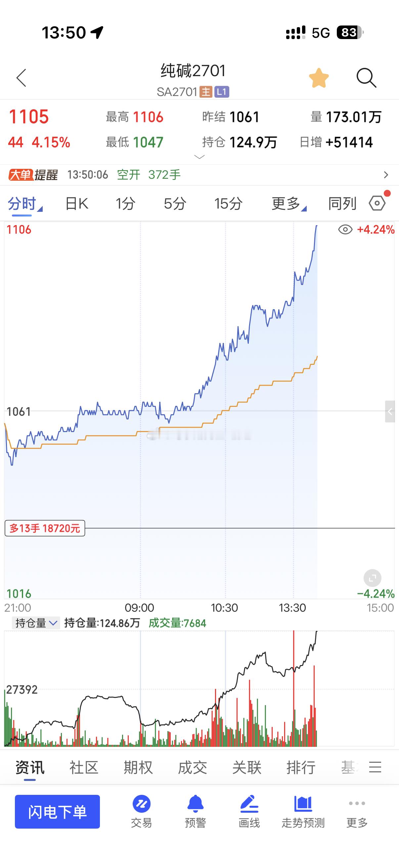Switch to the 日K tab
Image resolution: width=399 pixels, height=868 pixels.
coord(76,204)
